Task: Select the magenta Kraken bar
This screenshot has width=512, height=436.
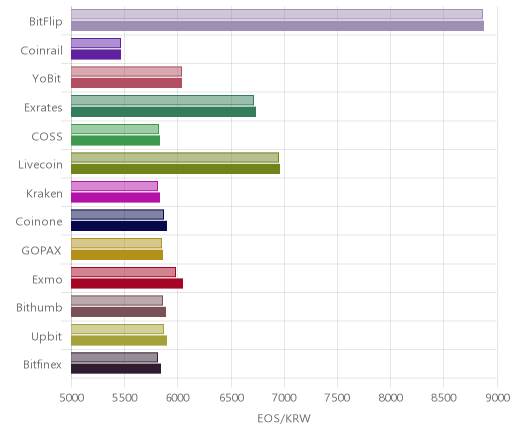Action: [115, 198]
